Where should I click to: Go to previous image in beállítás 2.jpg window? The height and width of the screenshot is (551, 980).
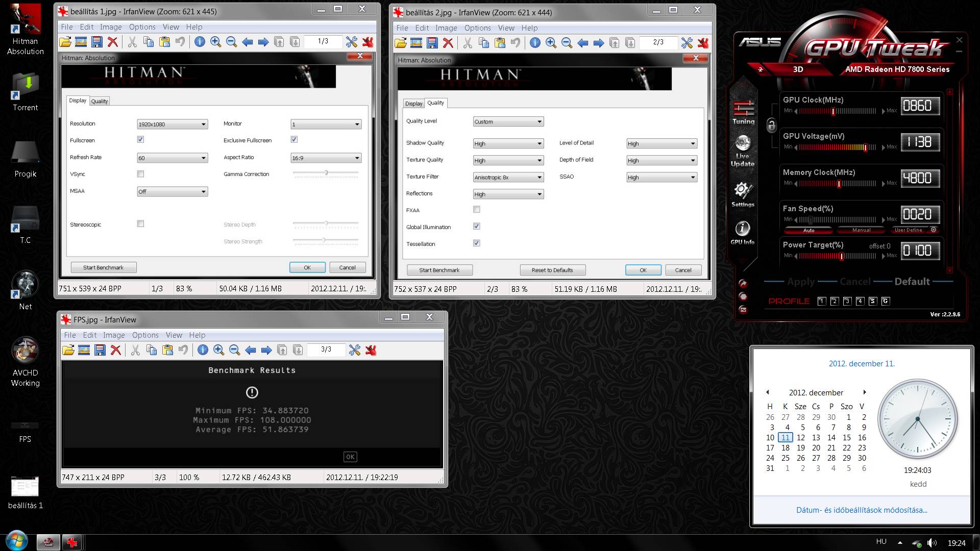pyautogui.click(x=583, y=43)
